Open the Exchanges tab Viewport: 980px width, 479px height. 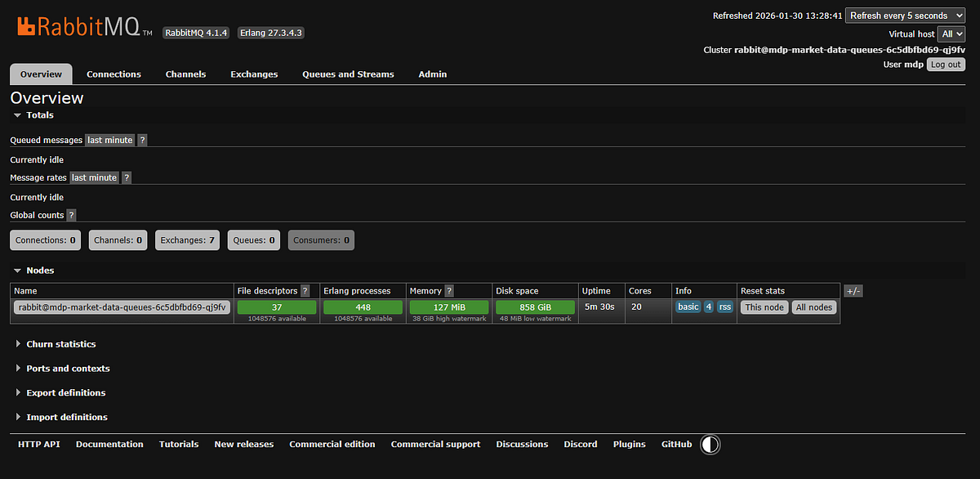point(254,74)
